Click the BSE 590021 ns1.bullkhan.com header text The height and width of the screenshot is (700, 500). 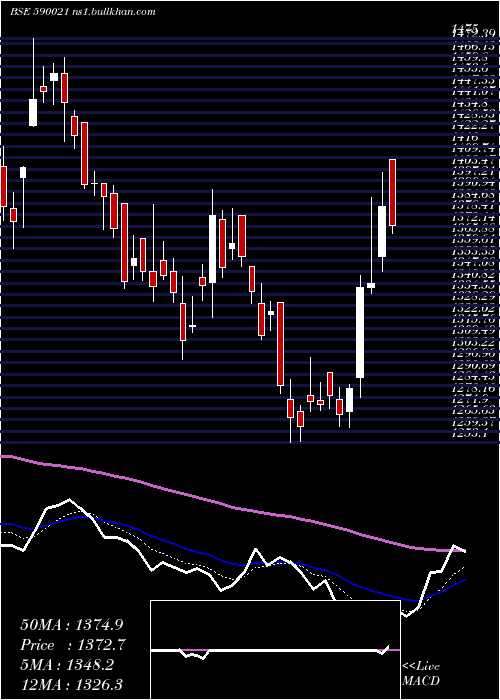(83, 12)
